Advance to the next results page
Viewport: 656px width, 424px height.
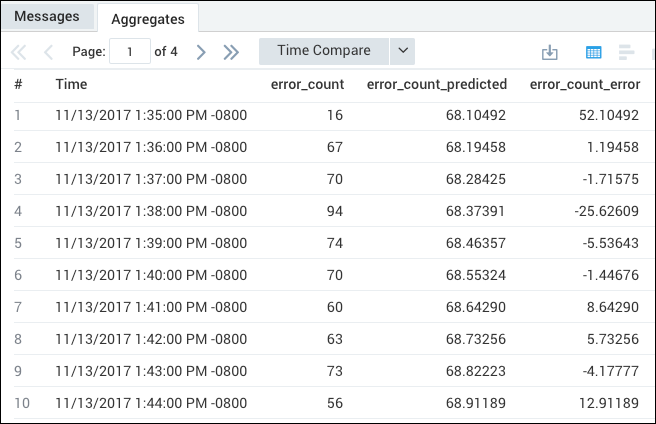(x=201, y=52)
